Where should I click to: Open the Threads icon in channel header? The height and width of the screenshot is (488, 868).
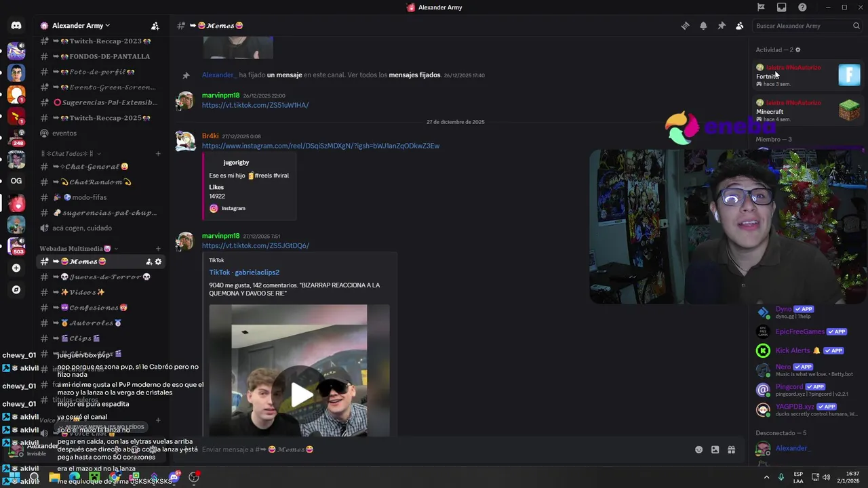pyautogui.click(x=685, y=26)
